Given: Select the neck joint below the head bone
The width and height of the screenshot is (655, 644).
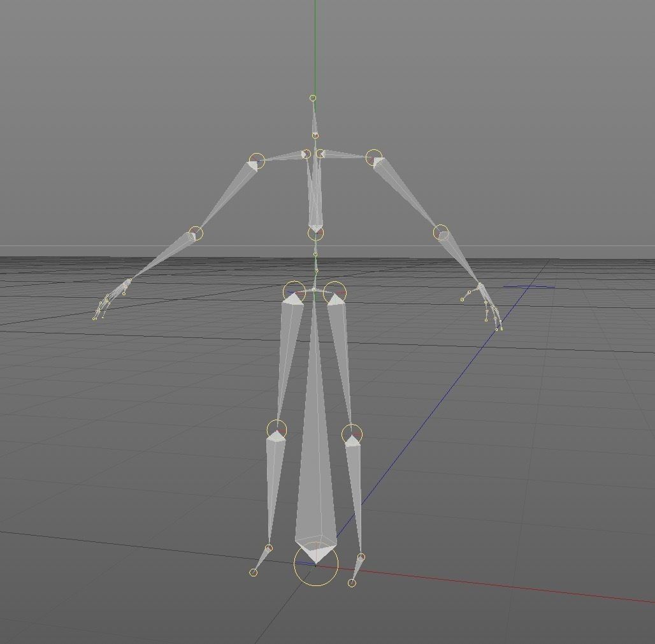Looking at the screenshot, I should [315, 135].
